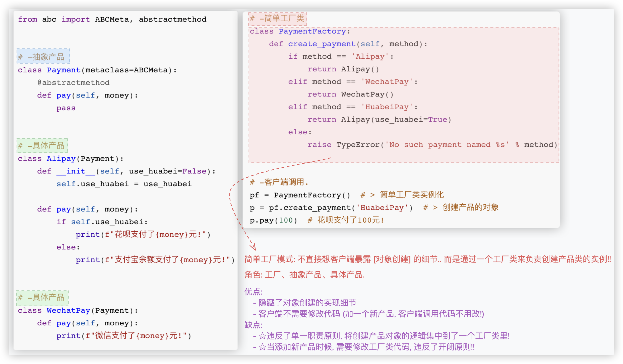Click 'class WechatPay(Payment)' line
623x364 pixels.
[78, 310]
